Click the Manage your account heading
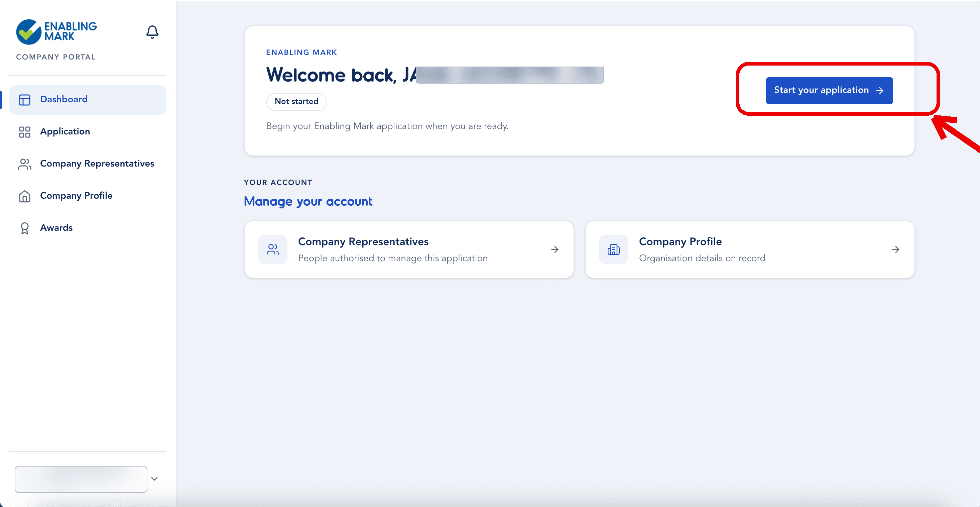 pyautogui.click(x=308, y=201)
